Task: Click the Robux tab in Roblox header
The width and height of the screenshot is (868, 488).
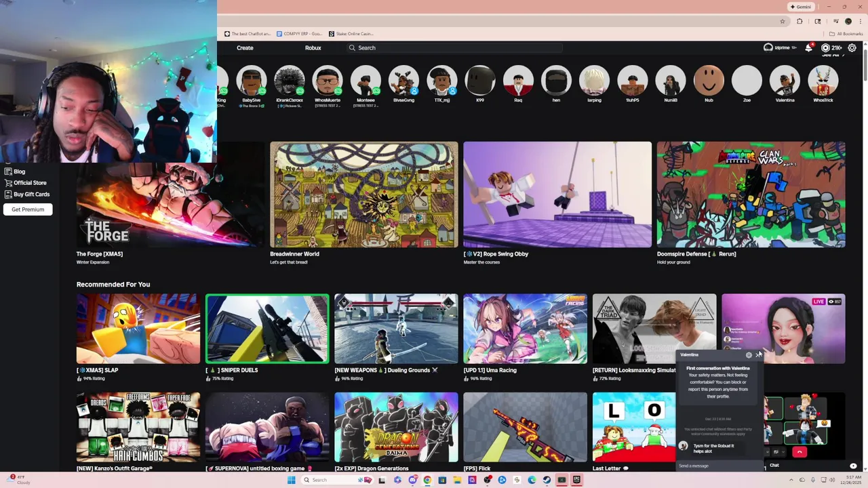Action: pyautogui.click(x=313, y=47)
